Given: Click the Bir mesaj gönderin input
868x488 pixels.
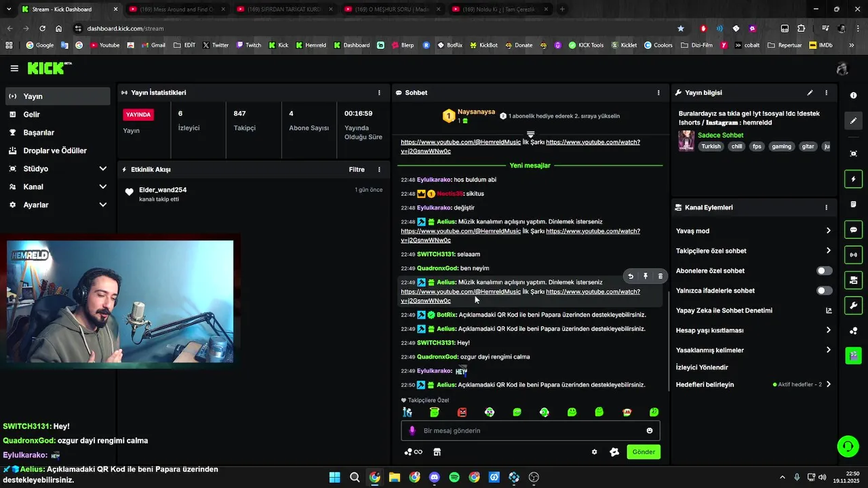Looking at the screenshot, I should [530, 430].
